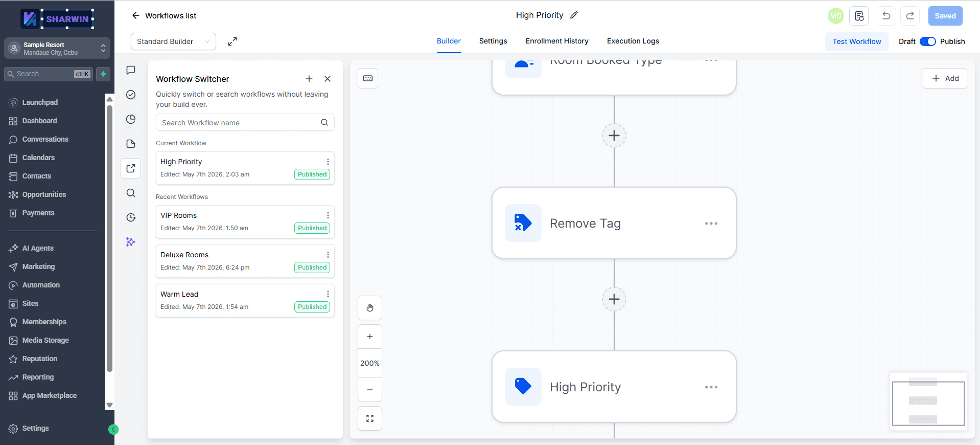Screen dimensions: 980x445
Task: Click the redo arrow icon
Action: tap(910, 16)
